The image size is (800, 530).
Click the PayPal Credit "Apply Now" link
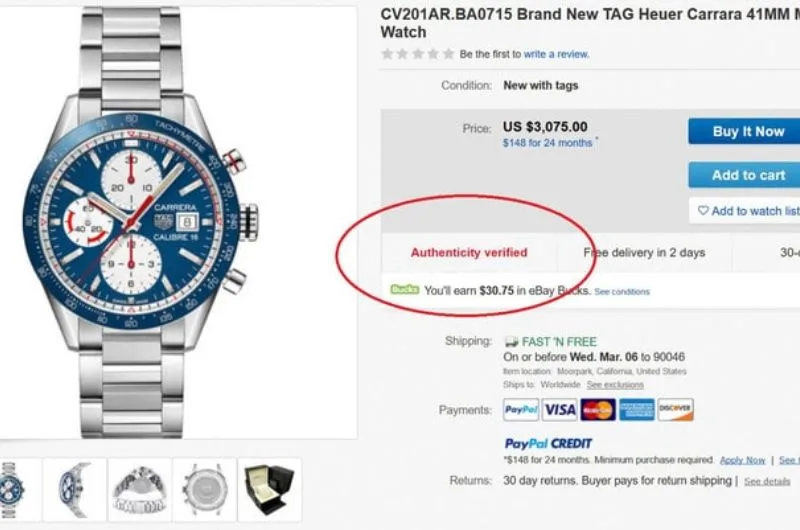742,460
